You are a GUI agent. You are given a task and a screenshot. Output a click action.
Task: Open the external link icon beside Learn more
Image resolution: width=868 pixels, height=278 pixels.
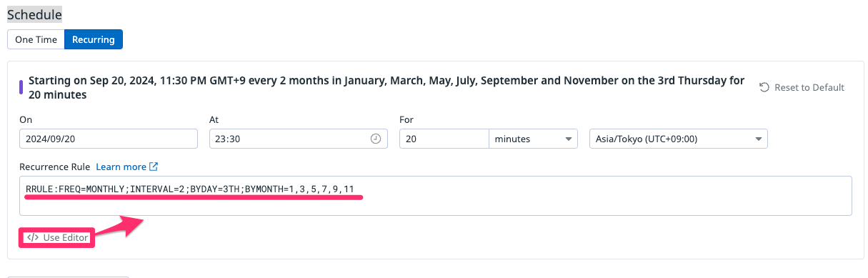click(154, 167)
